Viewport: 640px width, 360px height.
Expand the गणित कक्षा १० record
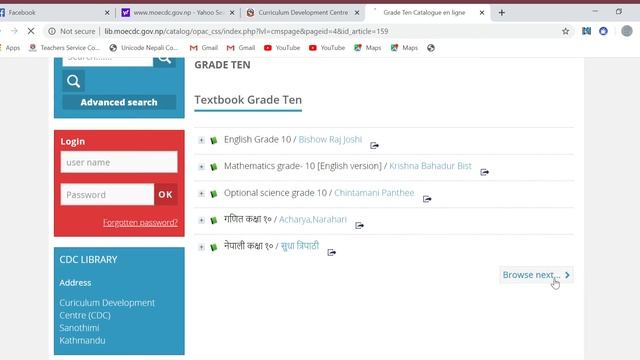click(201, 220)
